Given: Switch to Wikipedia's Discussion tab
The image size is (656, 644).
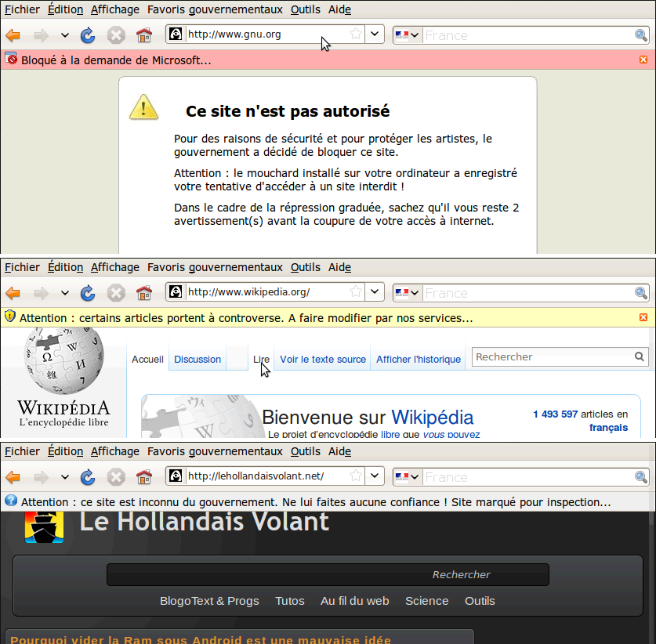Looking at the screenshot, I should pos(198,360).
